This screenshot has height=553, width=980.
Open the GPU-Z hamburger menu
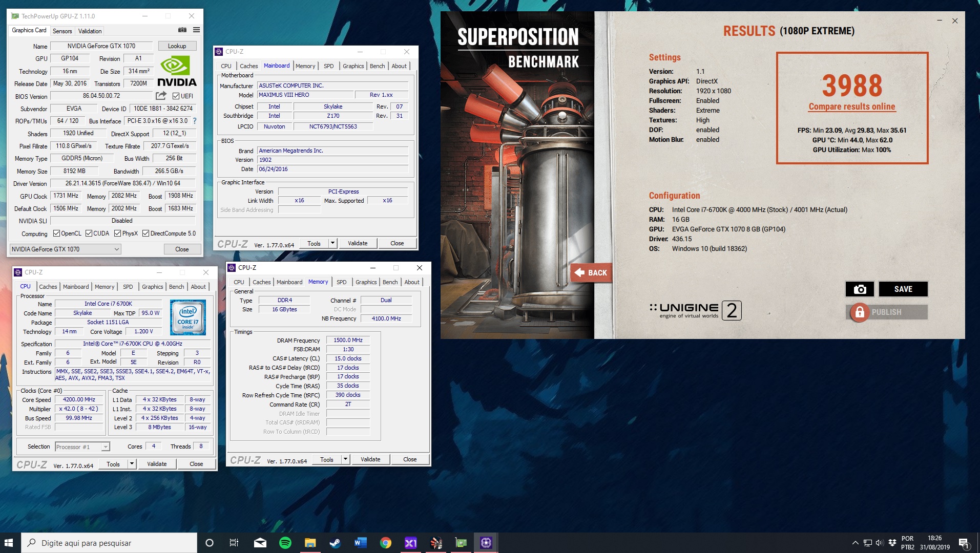[196, 30]
